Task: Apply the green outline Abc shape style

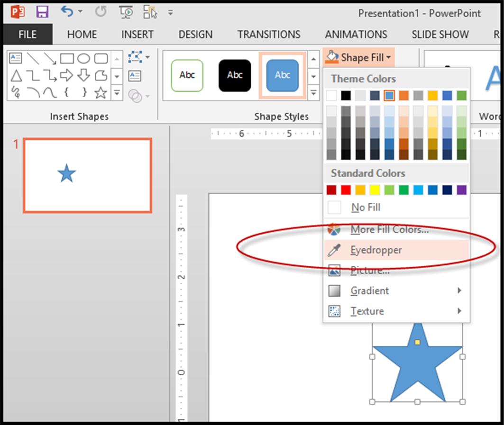Action: click(x=187, y=75)
